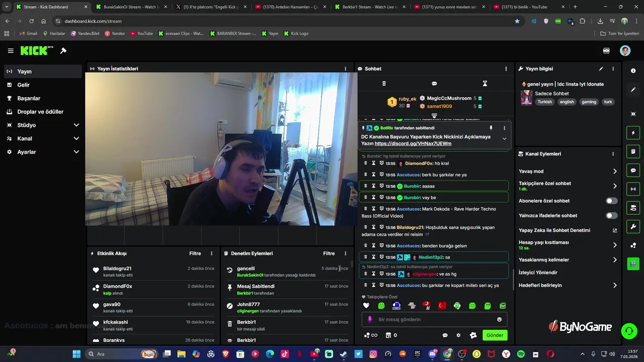The width and height of the screenshot is (644, 362).
Task: Click the green support headset button
Action: (x=629, y=331)
